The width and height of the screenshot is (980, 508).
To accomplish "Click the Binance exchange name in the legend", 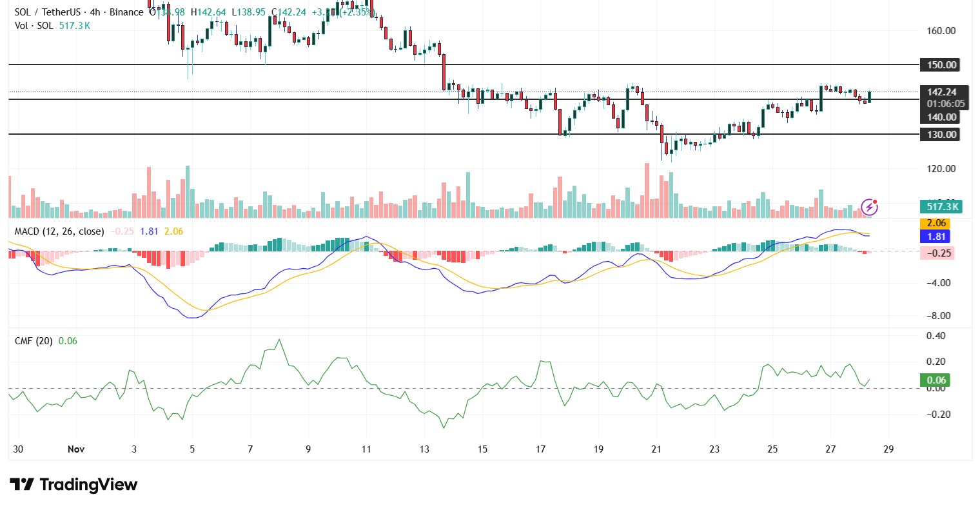I will 126,12.
